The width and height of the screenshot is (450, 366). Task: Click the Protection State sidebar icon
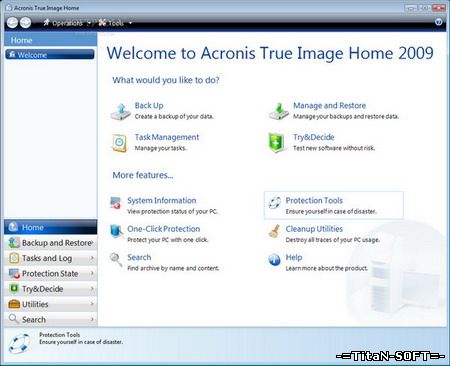coord(14,273)
